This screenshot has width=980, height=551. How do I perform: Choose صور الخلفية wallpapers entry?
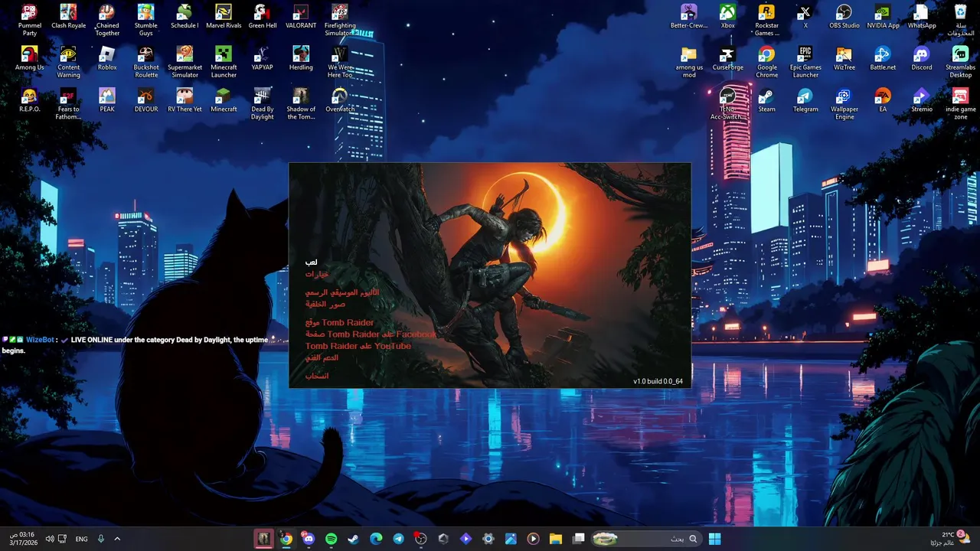(x=325, y=304)
